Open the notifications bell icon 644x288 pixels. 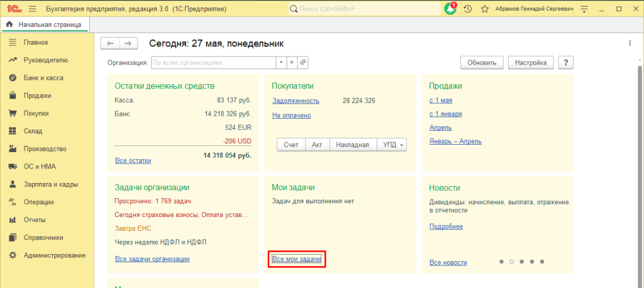[x=450, y=9]
